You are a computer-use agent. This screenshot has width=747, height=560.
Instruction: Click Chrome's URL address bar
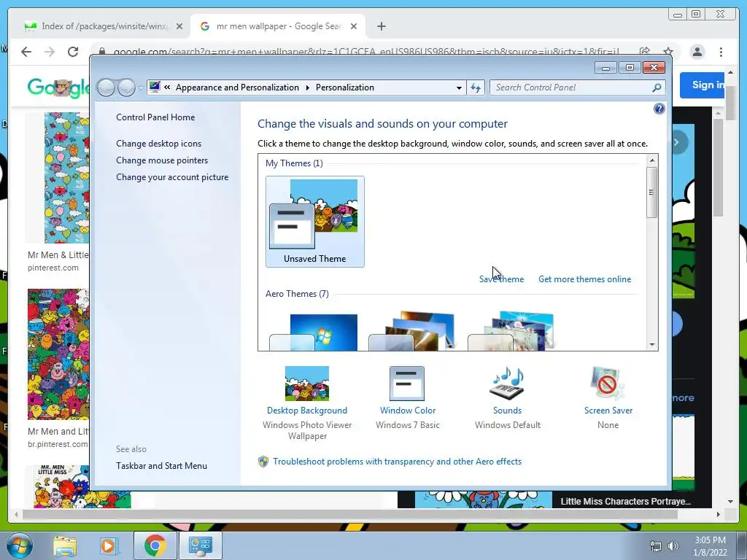click(366, 52)
